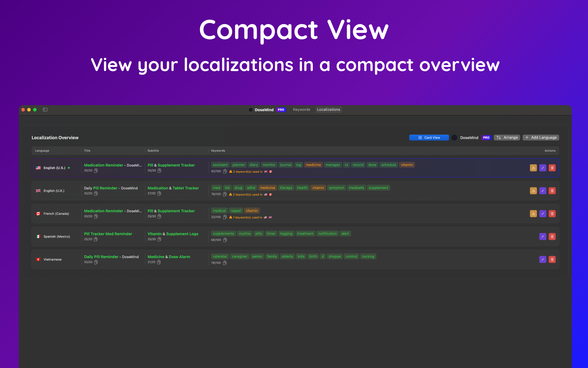Copy the English (U.S.) subtitle text
The height and width of the screenshot is (368, 588).
point(159,171)
